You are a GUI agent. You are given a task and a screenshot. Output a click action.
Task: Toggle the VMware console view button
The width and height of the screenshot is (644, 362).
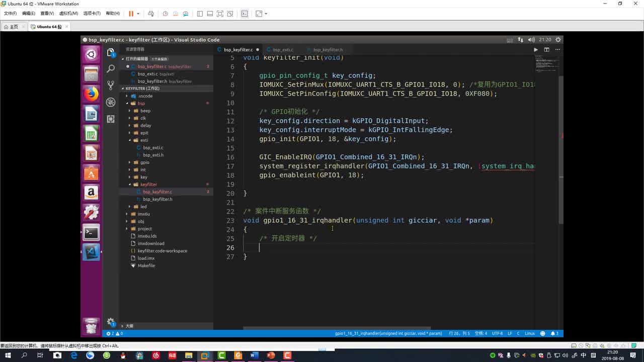point(245,14)
